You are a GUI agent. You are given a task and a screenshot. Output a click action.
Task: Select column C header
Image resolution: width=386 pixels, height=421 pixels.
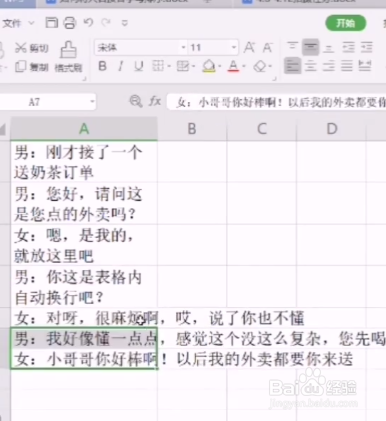coord(262,128)
